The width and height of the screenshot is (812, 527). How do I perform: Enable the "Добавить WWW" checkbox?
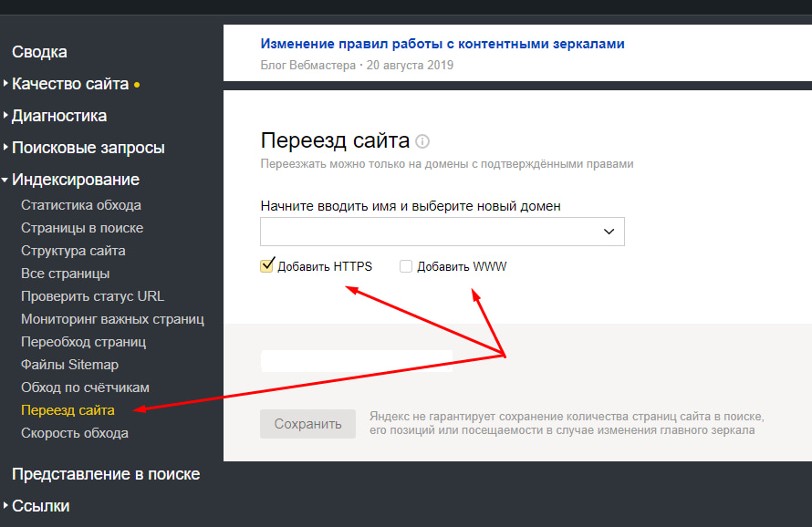(404, 265)
